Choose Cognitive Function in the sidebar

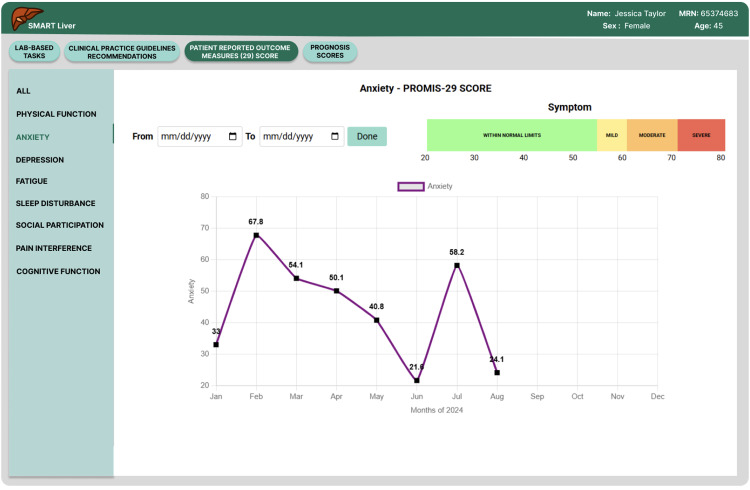(x=58, y=271)
